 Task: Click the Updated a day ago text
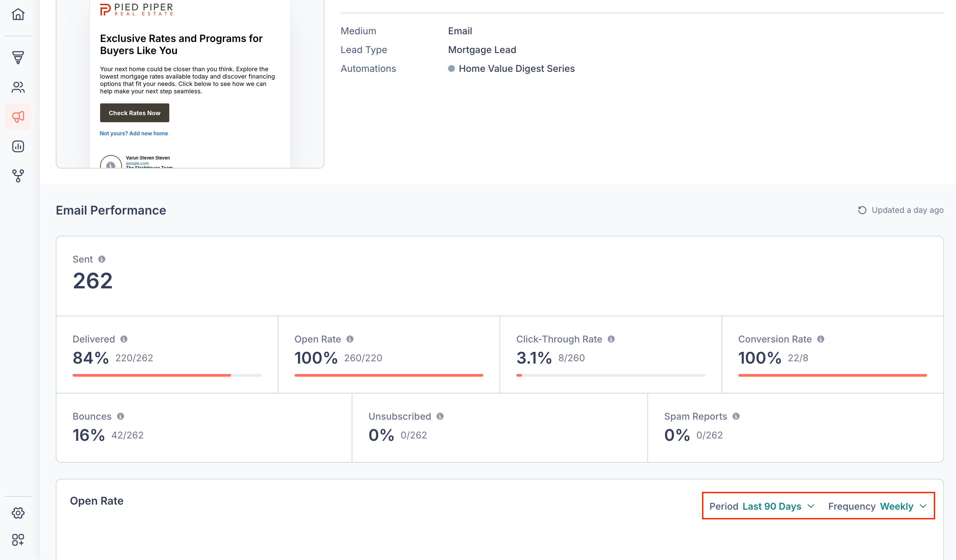pos(907,210)
